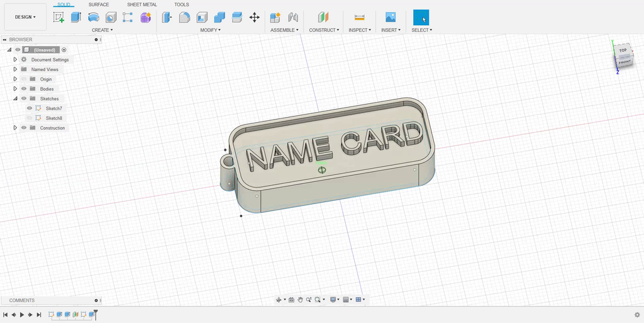Create a New Component

[x=275, y=17]
